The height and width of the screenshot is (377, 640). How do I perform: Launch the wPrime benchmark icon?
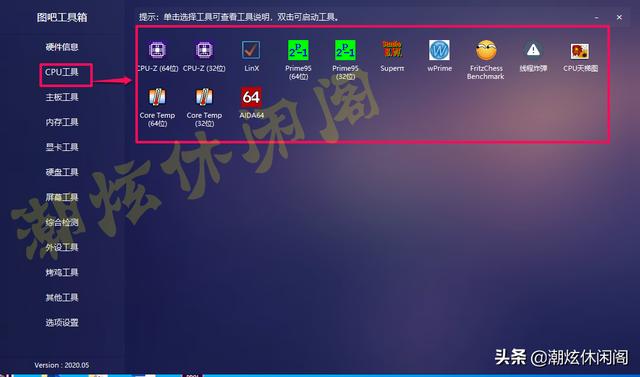point(439,51)
